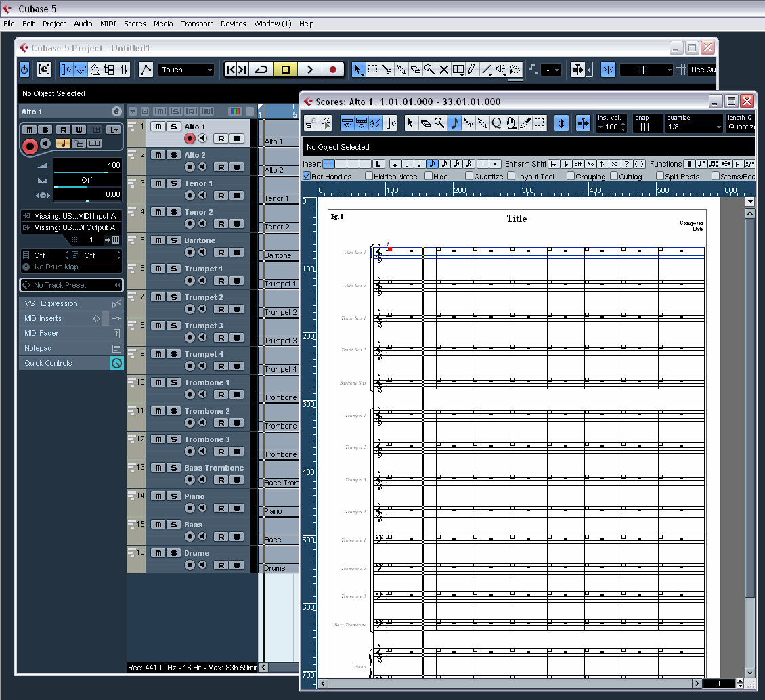Select the Mute X tool in project toolbar

(443, 70)
